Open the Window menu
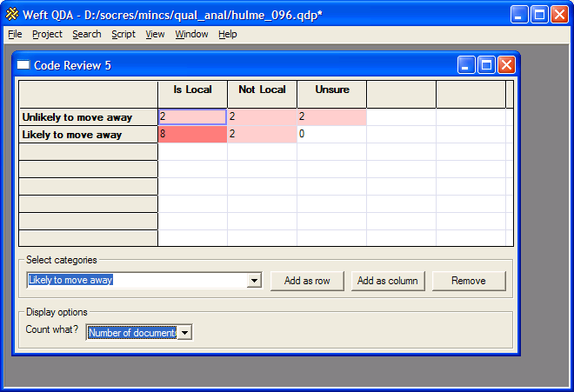Viewport: 574px width, 392px height. pyautogui.click(x=191, y=34)
